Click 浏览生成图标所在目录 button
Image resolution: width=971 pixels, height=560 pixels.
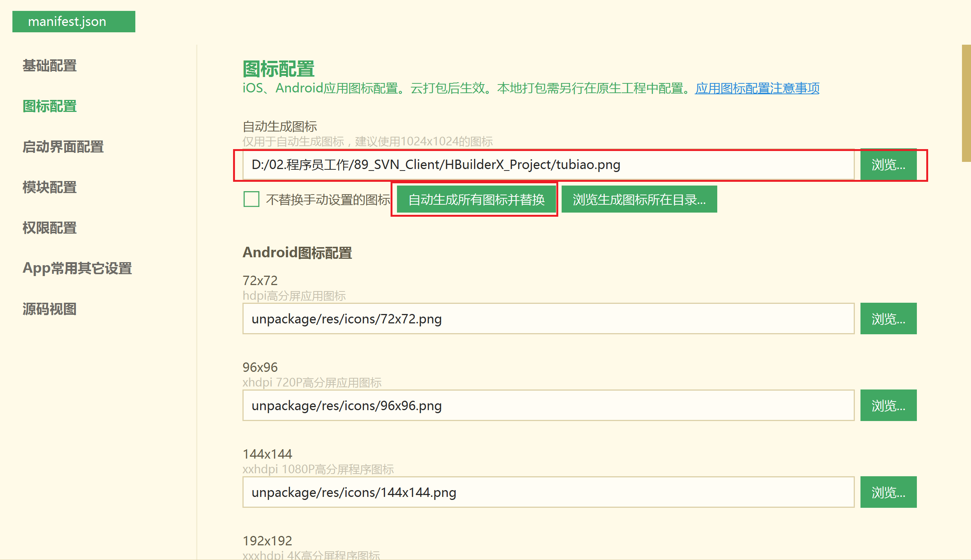[x=639, y=199]
